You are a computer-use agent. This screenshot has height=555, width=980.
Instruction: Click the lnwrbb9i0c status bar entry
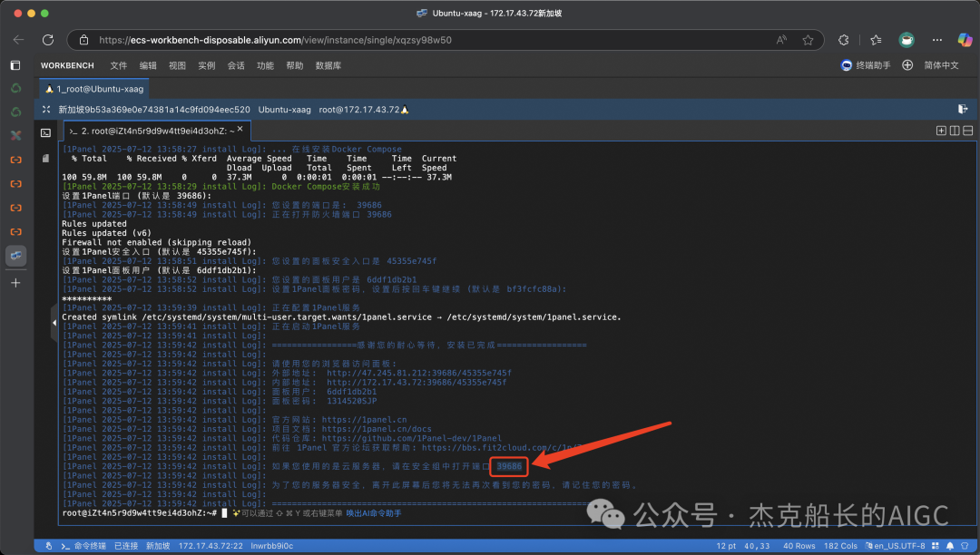click(x=272, y=546)
